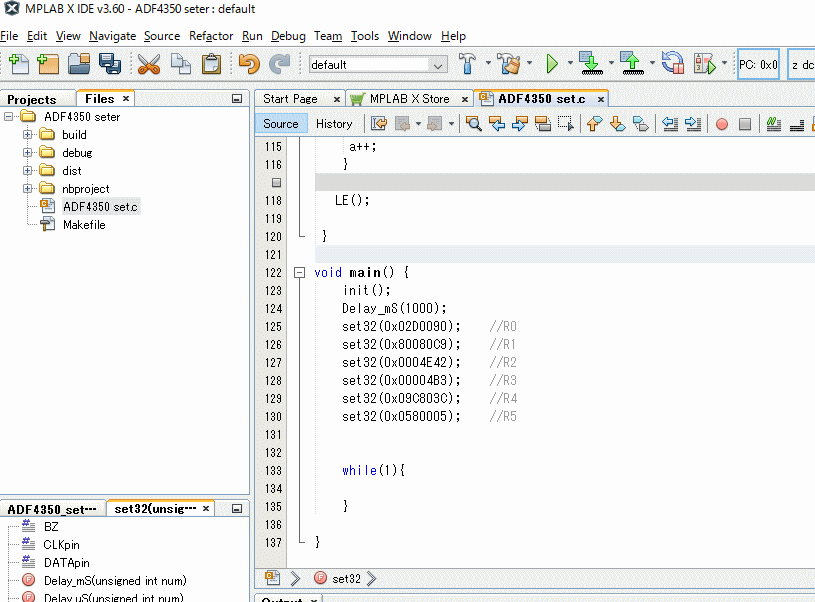The height and width of the screenshot is (602, 815).
Task: Undo the last edit
Action: (249, 64)
